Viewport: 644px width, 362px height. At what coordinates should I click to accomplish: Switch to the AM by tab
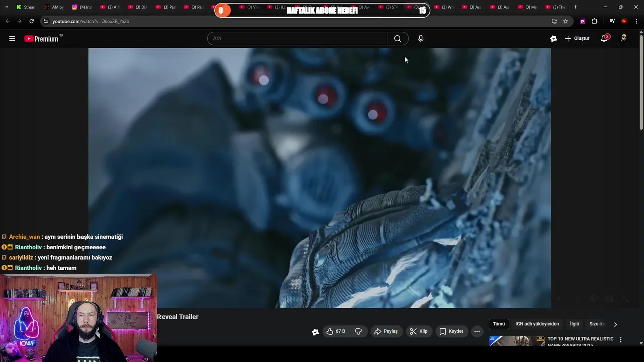coord(54,7)
